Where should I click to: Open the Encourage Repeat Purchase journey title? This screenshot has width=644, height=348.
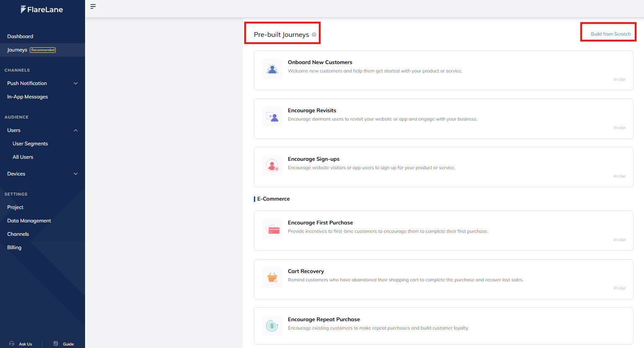[x=324, y=320]
